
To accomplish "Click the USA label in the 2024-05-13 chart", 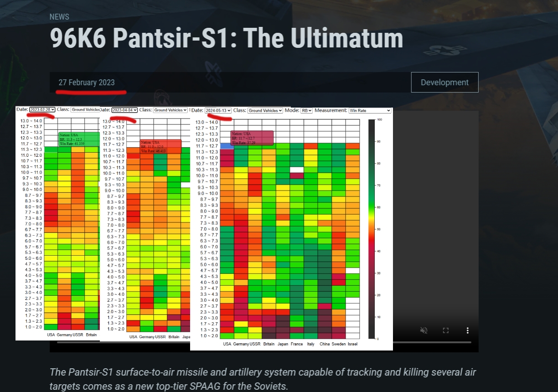I will tap(227, 344).
